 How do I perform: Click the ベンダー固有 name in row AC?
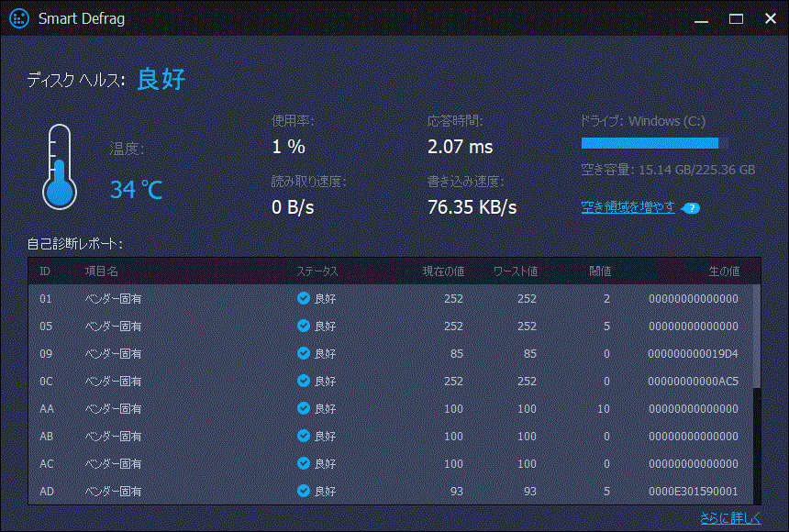(x=113, y=463)
